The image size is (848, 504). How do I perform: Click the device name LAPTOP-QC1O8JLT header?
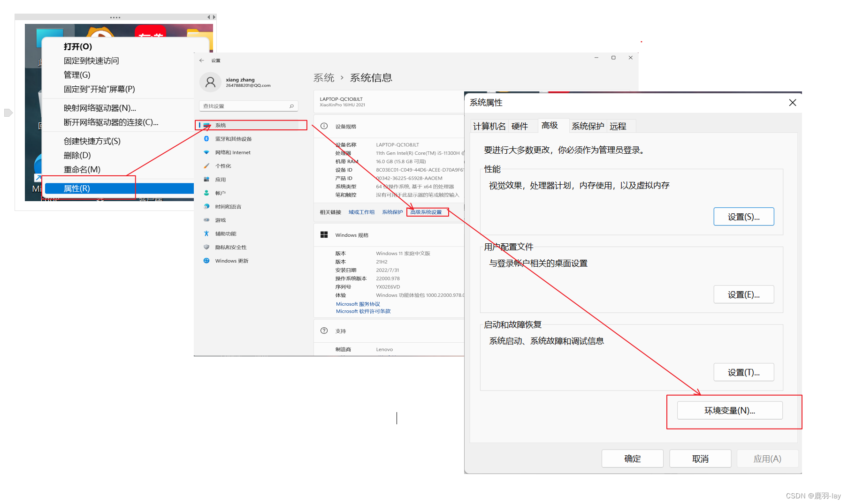[x=341, y=99]
